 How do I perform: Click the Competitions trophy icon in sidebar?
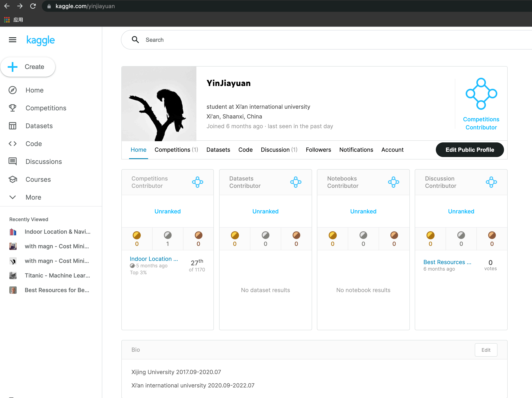click(13, 108)
